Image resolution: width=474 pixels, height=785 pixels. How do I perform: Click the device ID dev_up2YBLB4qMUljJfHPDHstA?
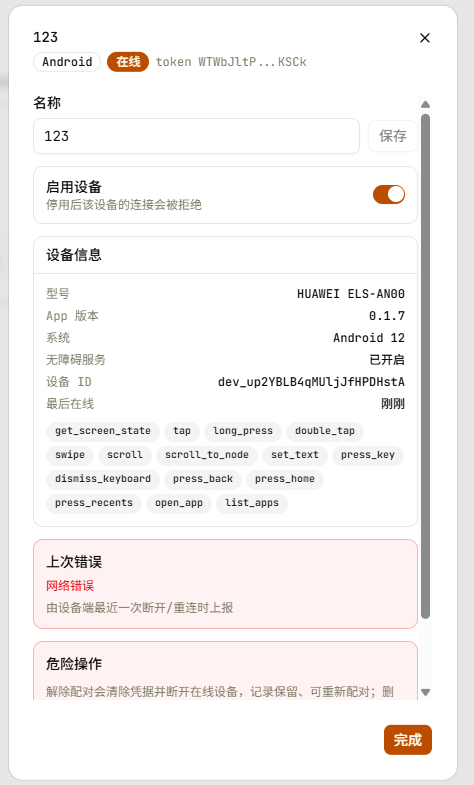click(311, 382)
